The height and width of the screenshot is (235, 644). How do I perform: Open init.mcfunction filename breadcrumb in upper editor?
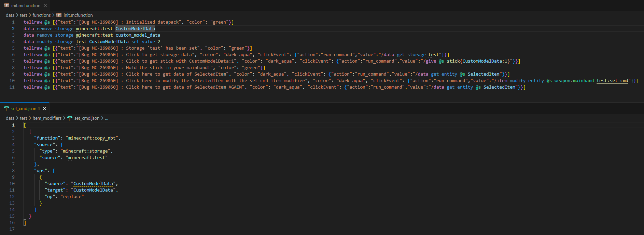(78, 15)
